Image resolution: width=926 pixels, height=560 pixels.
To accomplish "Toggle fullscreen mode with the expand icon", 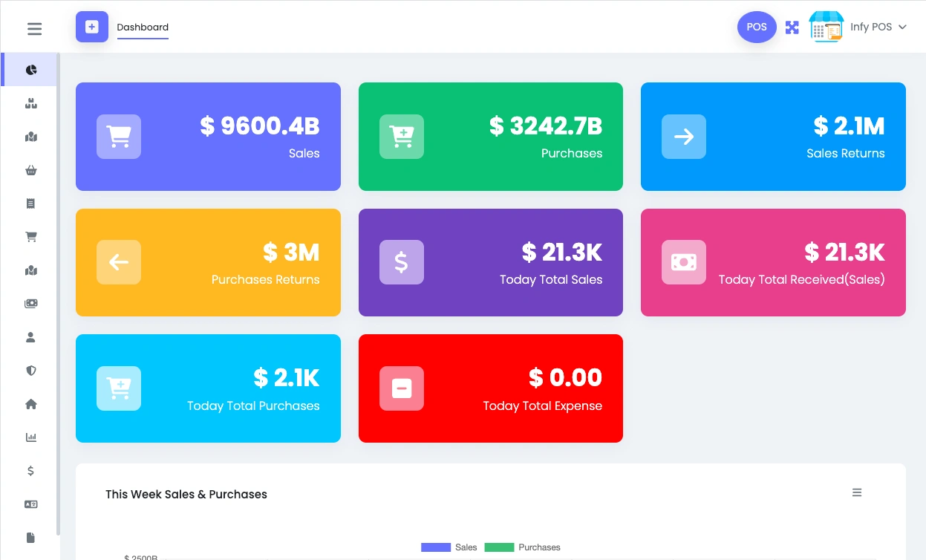I will point(792,27).
